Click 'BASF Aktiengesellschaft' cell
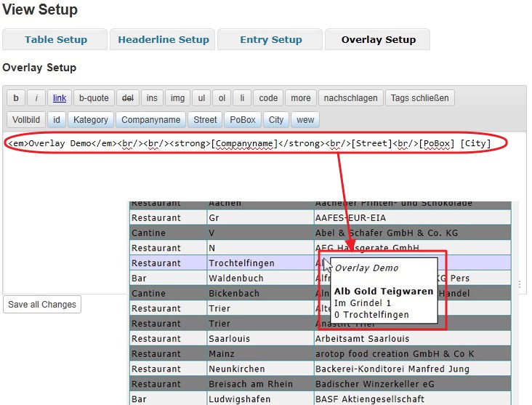Viewport: 532px width, 405px height. pyautogui.click(x=412, y=398)
